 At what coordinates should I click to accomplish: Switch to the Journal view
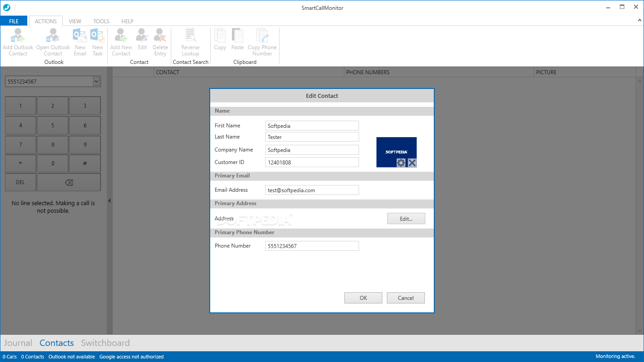(x=18, y=343)
